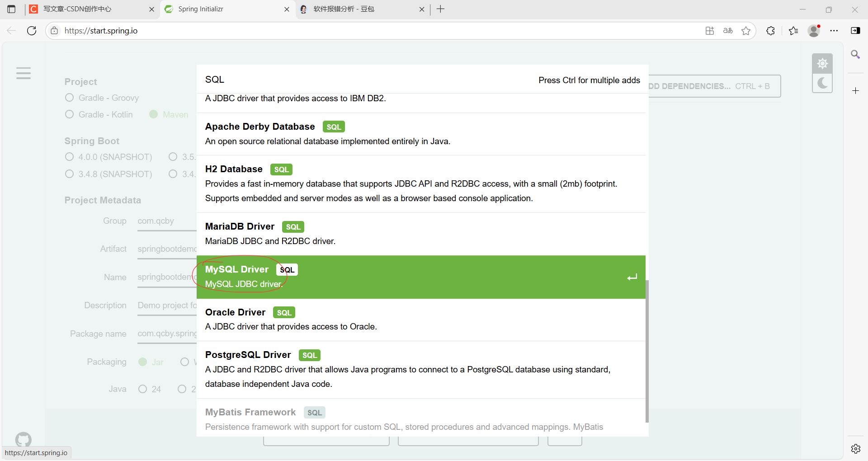Click the dependency list scrollbar
This screenshot has height=461, width=868.
(x=647, y=351)
